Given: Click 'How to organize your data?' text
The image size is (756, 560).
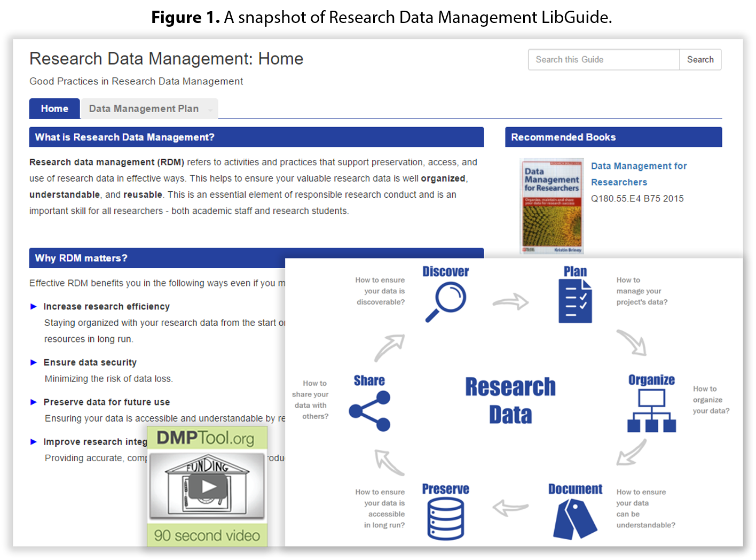Looking at the screenshot, I should 711,400.
